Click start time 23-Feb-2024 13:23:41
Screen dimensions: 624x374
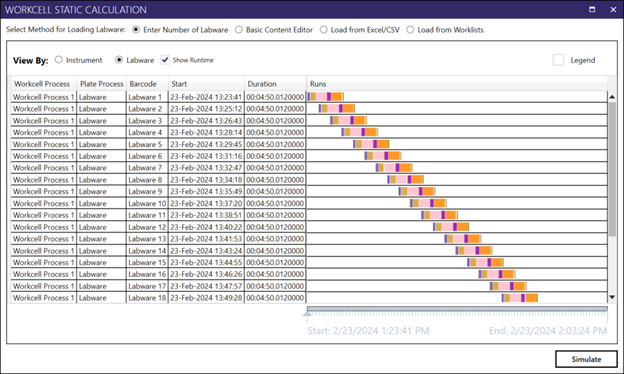pos(206,97)
